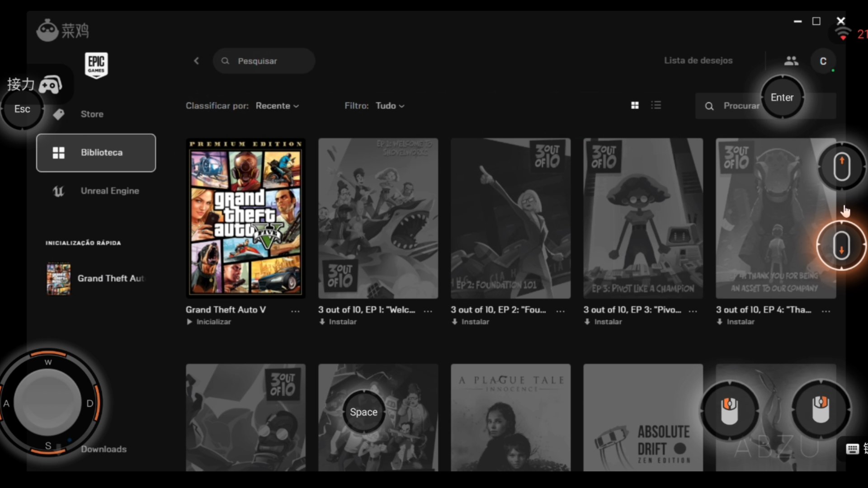Expand the Tudo filter dropdown
Viewport: 868px width, 488px height.
(x=390, y=106)
